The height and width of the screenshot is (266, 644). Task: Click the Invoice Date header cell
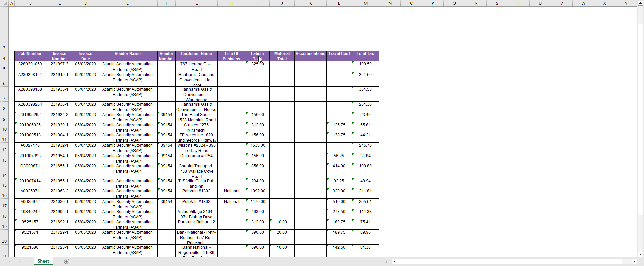[86, 56]
